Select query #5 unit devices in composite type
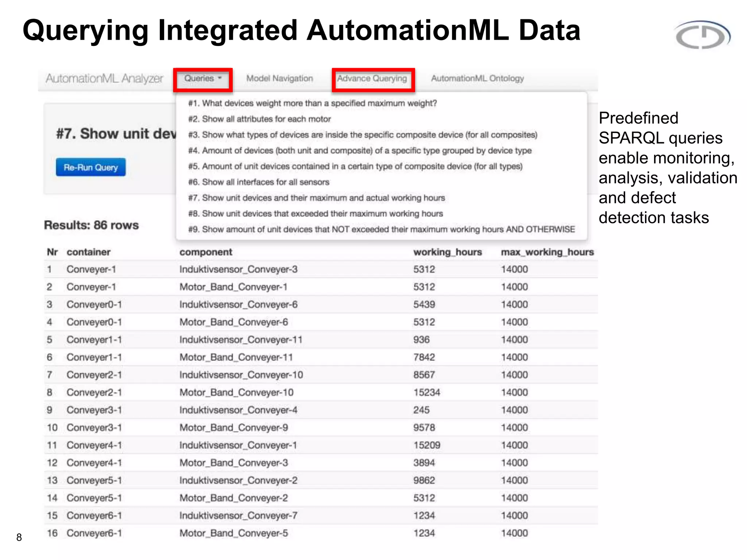The image size is (747, 560). [356, 166]
